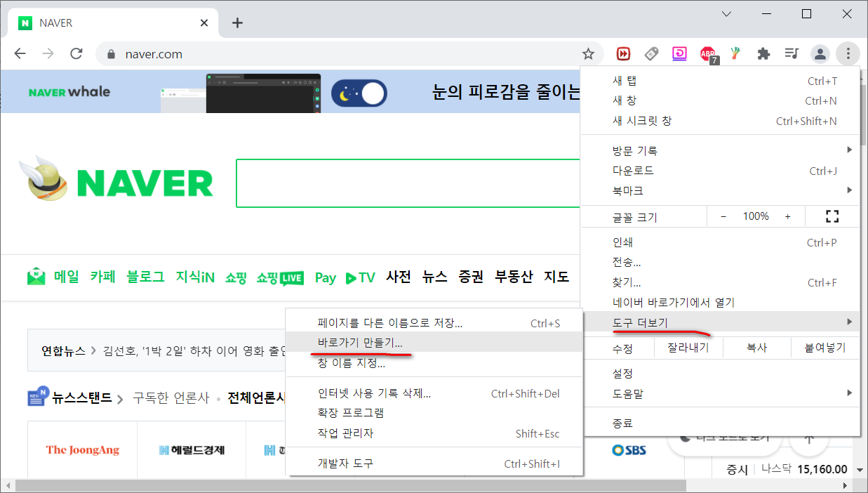The height and width of the screenshot is (493, 868).
Task: Go back using the browser back arrow
Action: pos(20,53)
